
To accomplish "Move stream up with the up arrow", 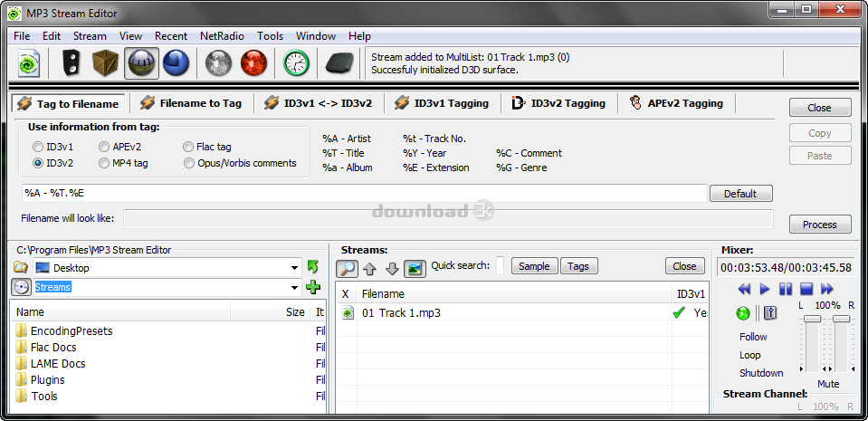I will [x=370, y=269].
